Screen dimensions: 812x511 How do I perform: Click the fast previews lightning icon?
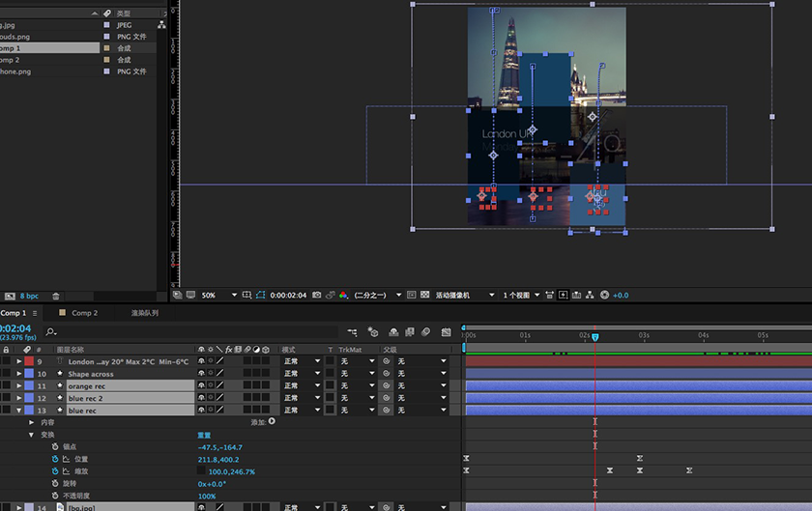563,296
